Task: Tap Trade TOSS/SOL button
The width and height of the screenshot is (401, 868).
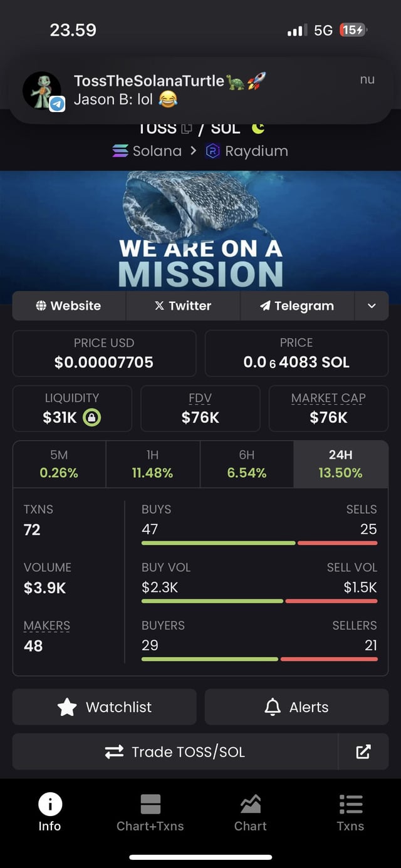Action: tap(175, 752)
